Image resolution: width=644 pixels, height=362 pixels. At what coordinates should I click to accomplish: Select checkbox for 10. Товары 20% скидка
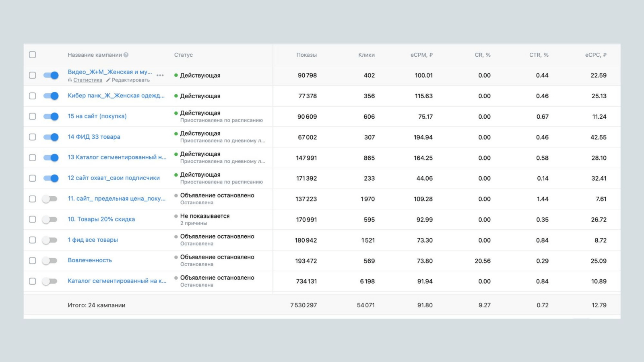pyautogui.click(x=33, y=219)
